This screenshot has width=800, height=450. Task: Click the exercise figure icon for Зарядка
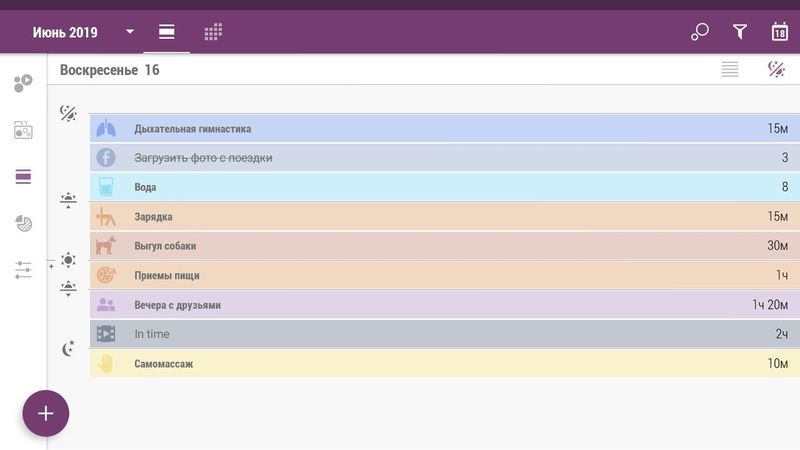click(106, 216)
